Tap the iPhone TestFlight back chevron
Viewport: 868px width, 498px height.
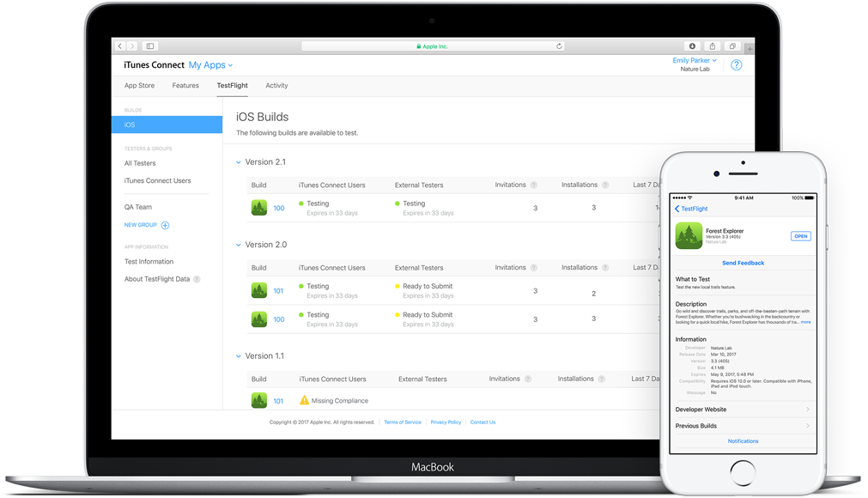click(677, 209)
